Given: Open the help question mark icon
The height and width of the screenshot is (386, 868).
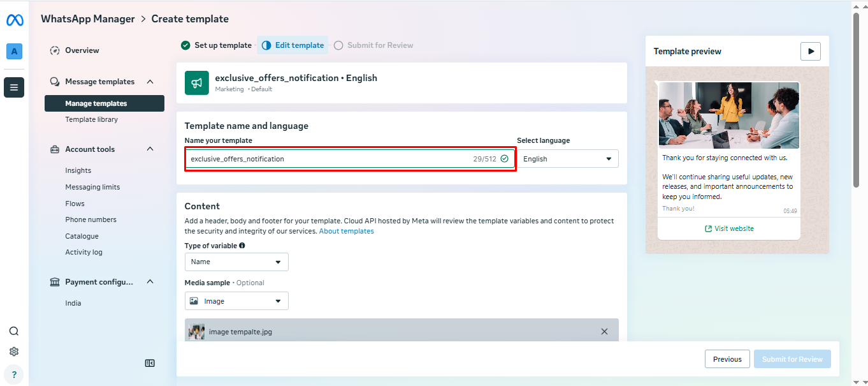Looking at the screenshot, I should tap(14, 375).
